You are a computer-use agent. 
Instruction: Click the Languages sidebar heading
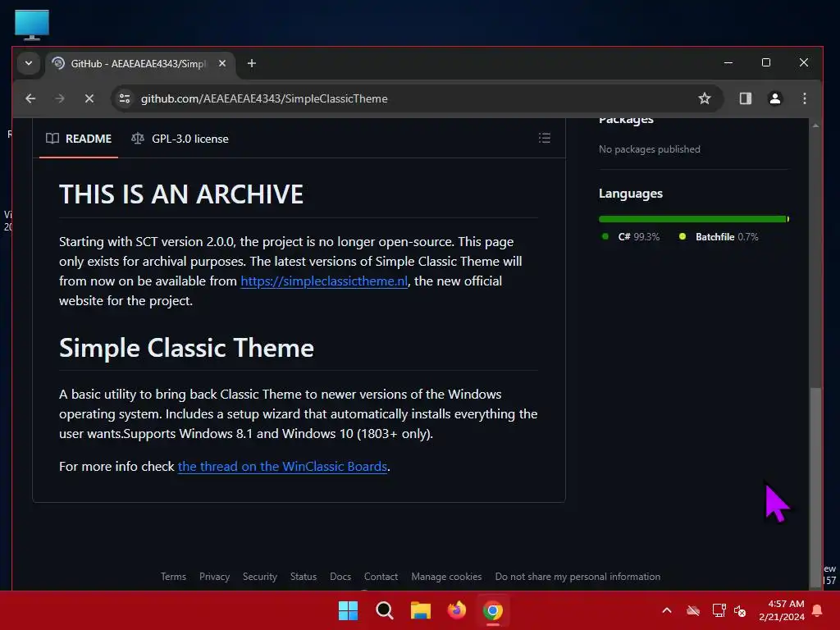tap(631, 194)
